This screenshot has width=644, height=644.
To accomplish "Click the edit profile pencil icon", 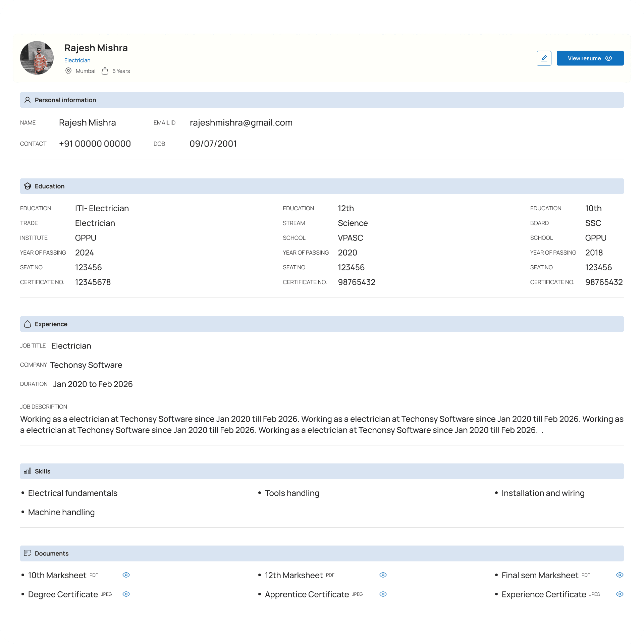I will pyautogui.click(x=544, y=58).
